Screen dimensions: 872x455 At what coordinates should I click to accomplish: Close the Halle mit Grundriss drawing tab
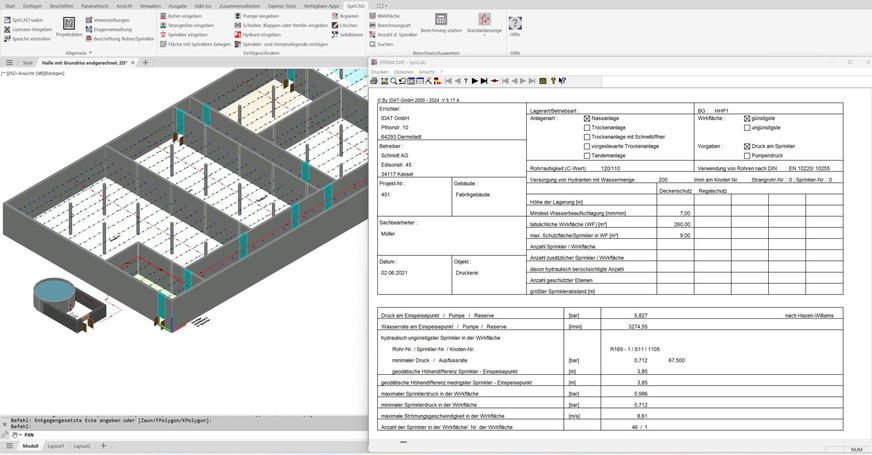[133, 63]
